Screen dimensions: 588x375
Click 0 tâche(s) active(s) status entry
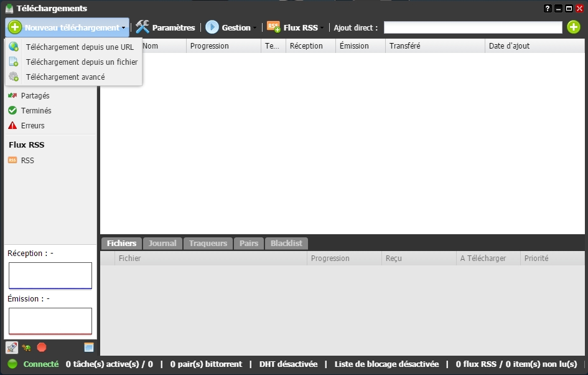(109, 364)
